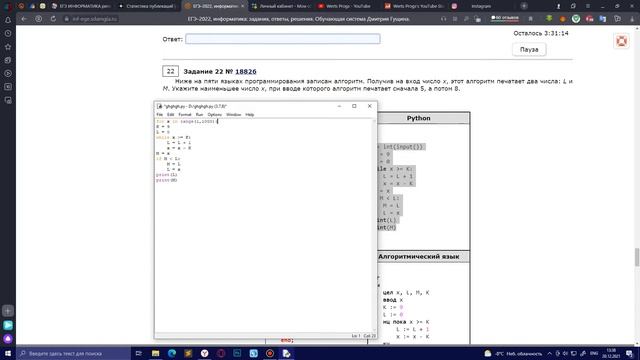The height and width of the screenshot is (360, 640).
Task: Click the new tab plus button
Action: pyautogui.click(x=524, y=6)
